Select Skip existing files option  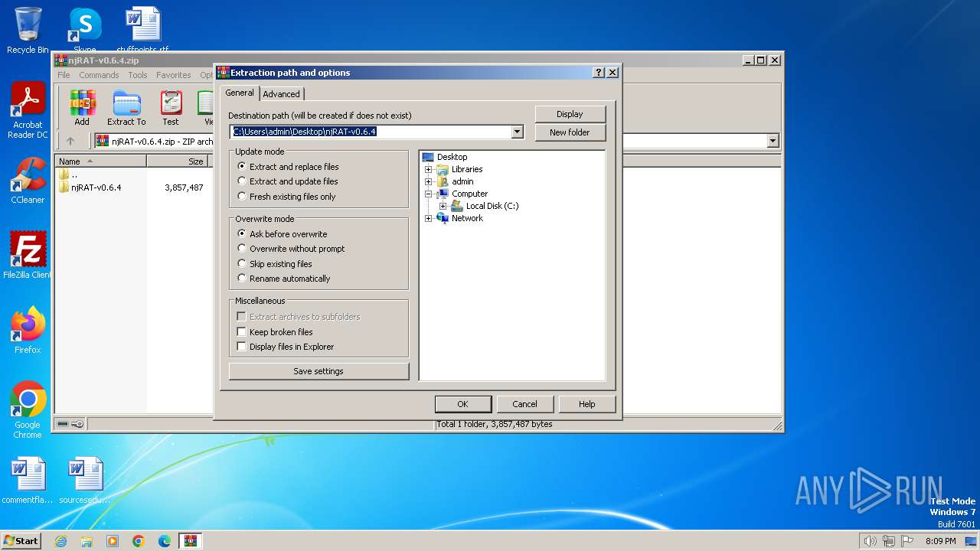[242, 264]
